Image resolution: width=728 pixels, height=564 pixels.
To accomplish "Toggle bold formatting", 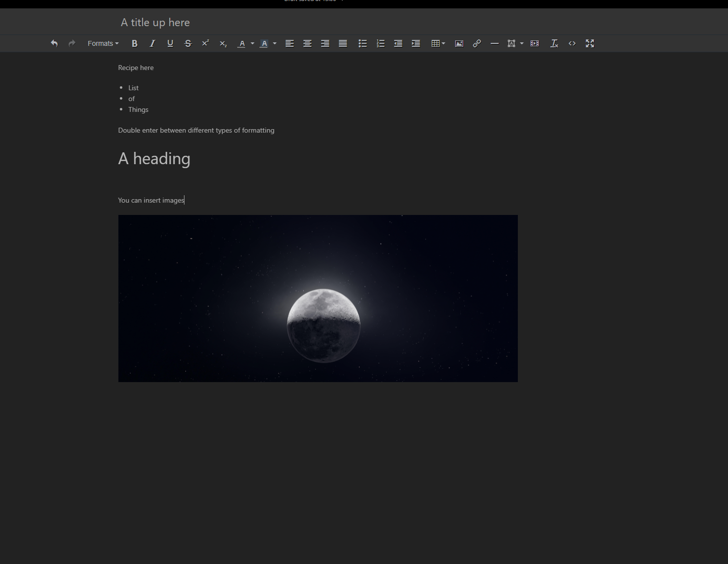I will coord(134,43).
